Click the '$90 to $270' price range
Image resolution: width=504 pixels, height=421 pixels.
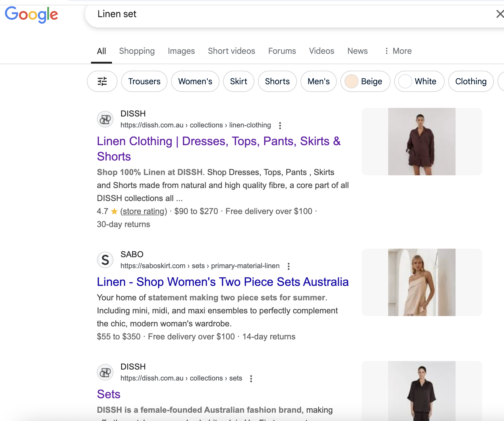pos(196,211)
